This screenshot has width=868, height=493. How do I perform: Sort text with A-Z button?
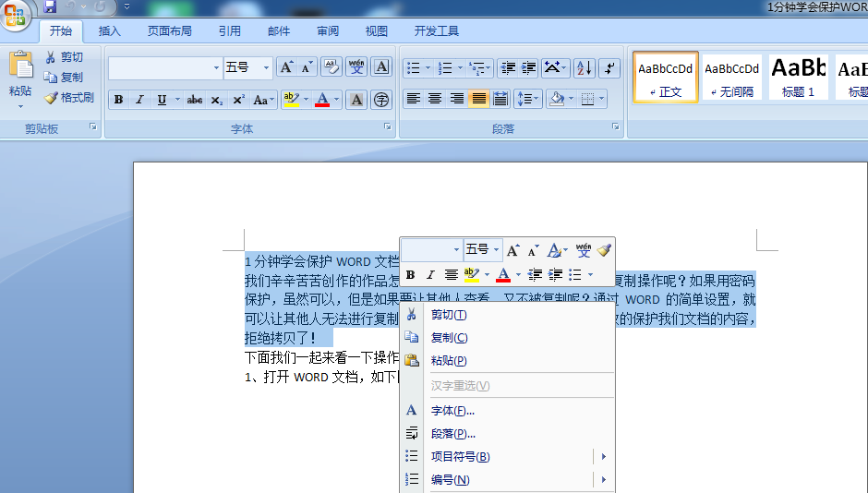(x=584, y=68)
